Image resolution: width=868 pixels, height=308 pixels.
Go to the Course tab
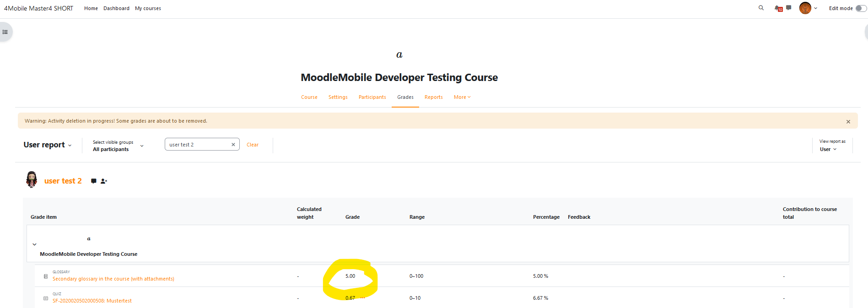[x=309, y=97]
